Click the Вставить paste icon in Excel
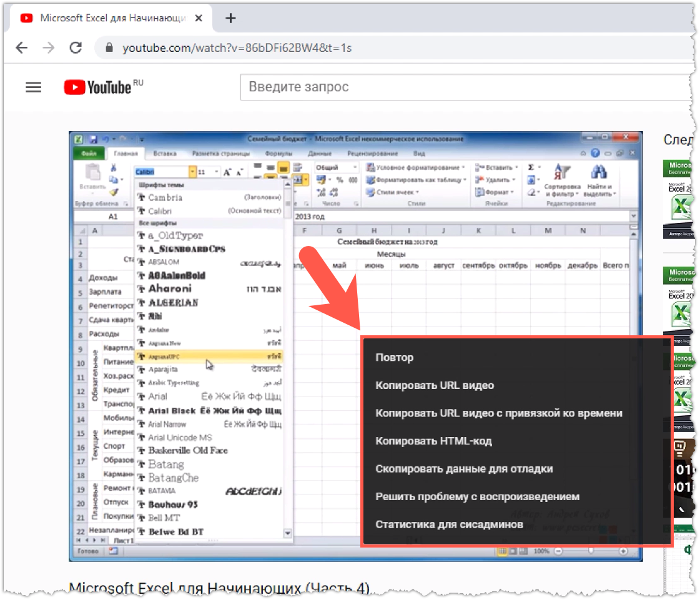Screen dimensions: 700x600 93,173
